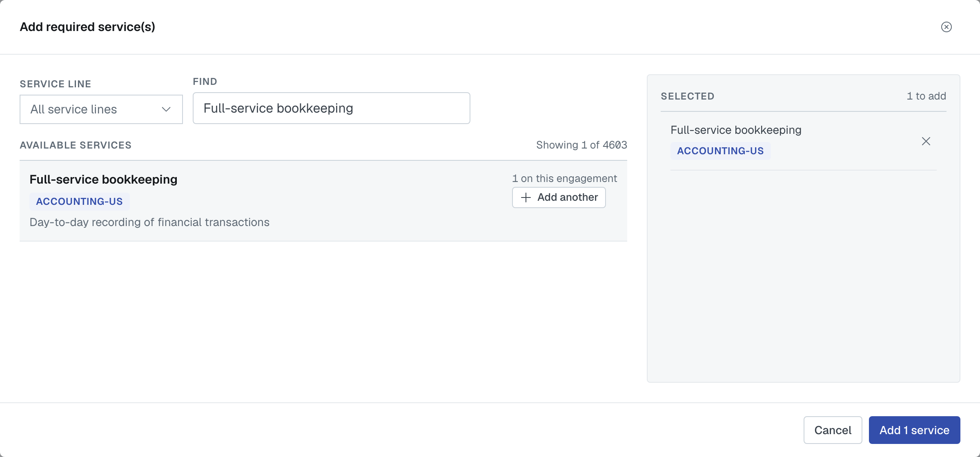Close the Add required service(s) dialog
The width and height of the screenshot is (980, 457).
coord(946,27)
